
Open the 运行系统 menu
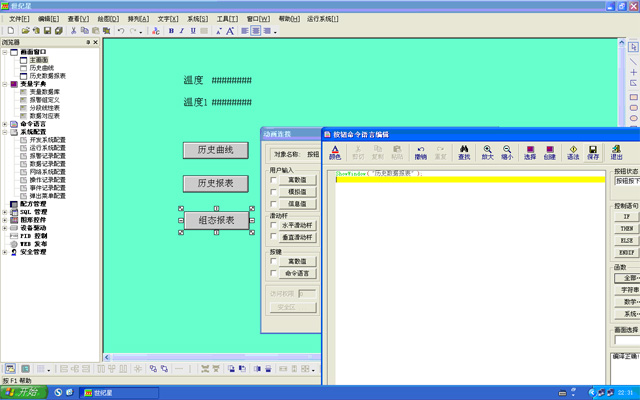[x=322, y=19]
